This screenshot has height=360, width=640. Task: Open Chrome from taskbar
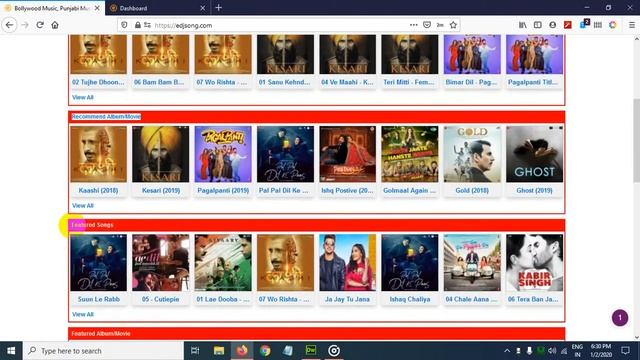[265, 351]
